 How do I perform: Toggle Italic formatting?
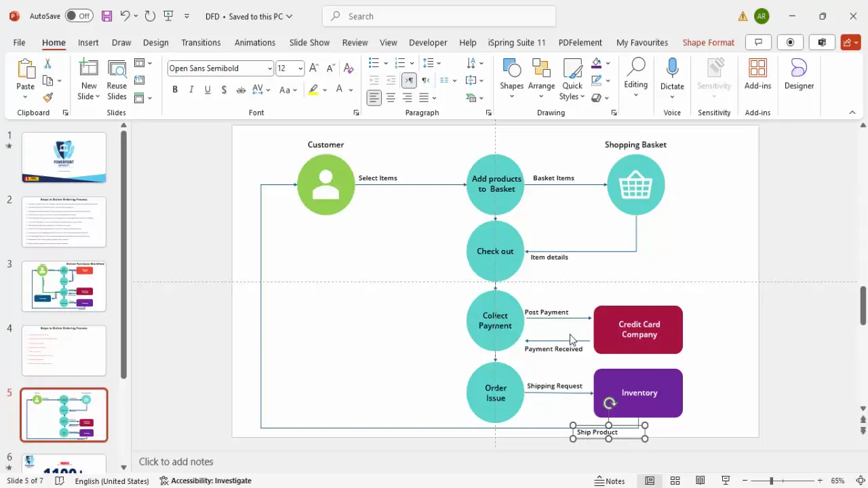point(191,89)
